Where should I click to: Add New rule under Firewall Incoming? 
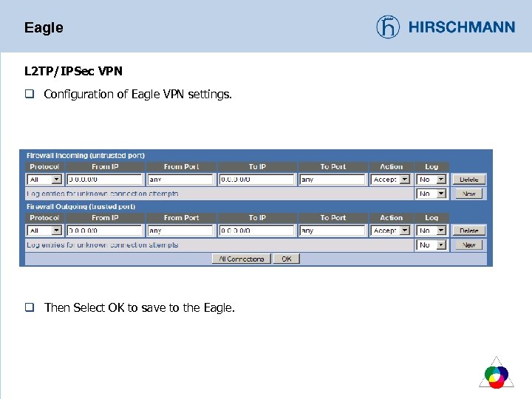click(469, 194)
